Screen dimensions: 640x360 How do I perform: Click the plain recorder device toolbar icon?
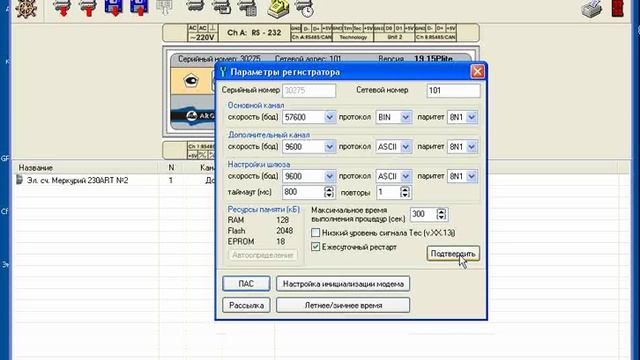tap(195, 7)
